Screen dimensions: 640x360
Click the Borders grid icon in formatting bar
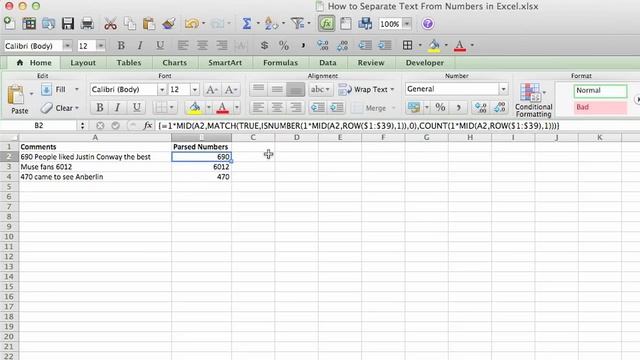coord(407,45)
